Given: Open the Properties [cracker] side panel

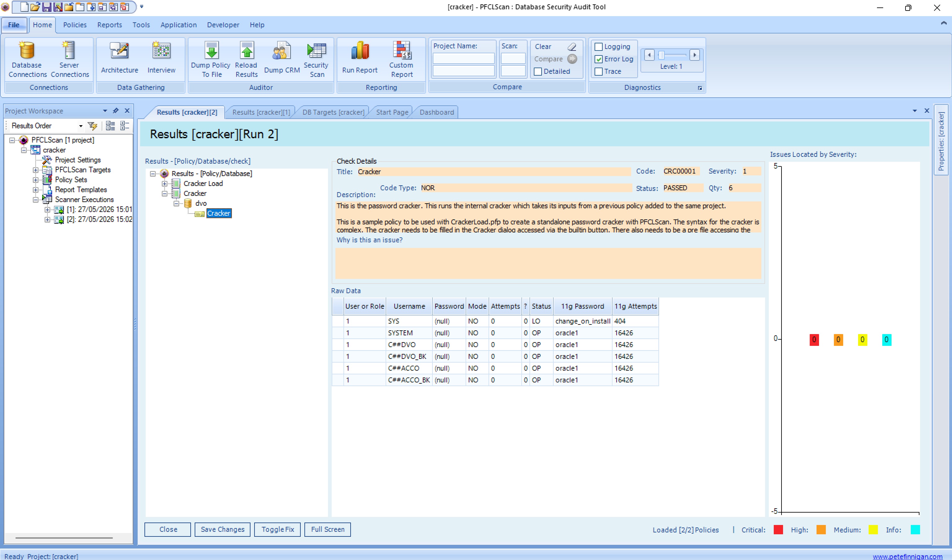Looking at the screenshot, I should tap(941, 140).
